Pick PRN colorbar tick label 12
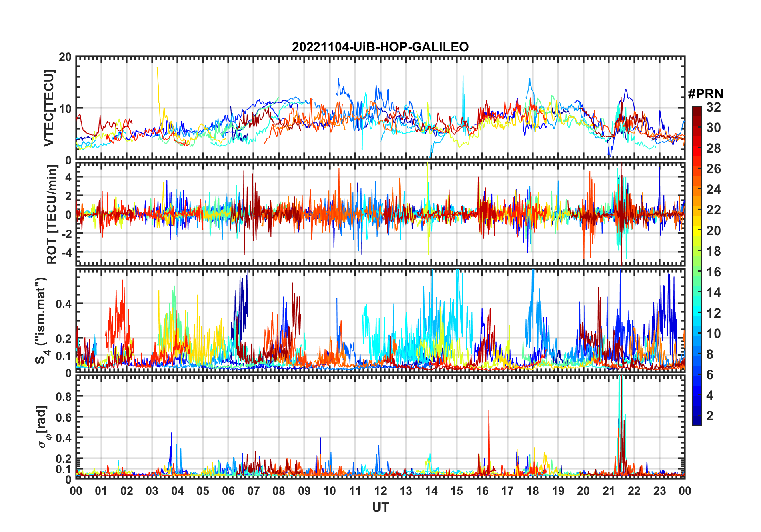Image resolution: width=761 pixels, height=532 pixels. click(x=714, y=313)
